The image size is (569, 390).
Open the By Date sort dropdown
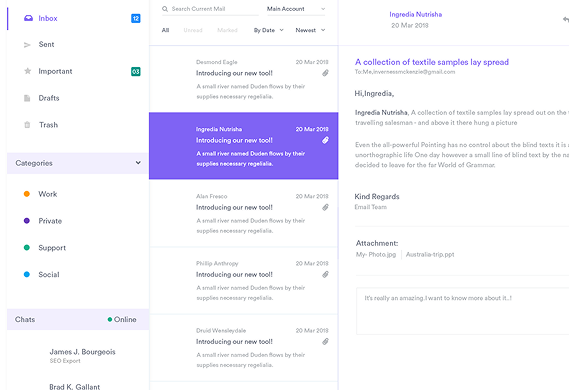point(268,30)
